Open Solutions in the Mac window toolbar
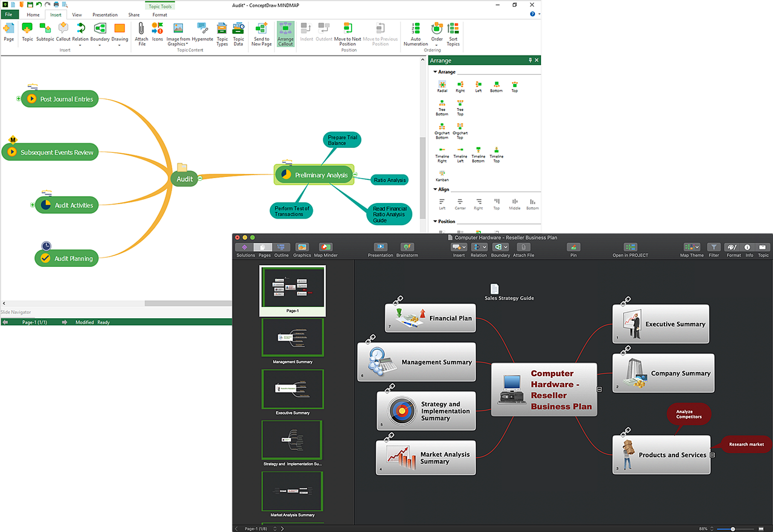Viewport: 773px width, 532px height. [x=245, y=250]
